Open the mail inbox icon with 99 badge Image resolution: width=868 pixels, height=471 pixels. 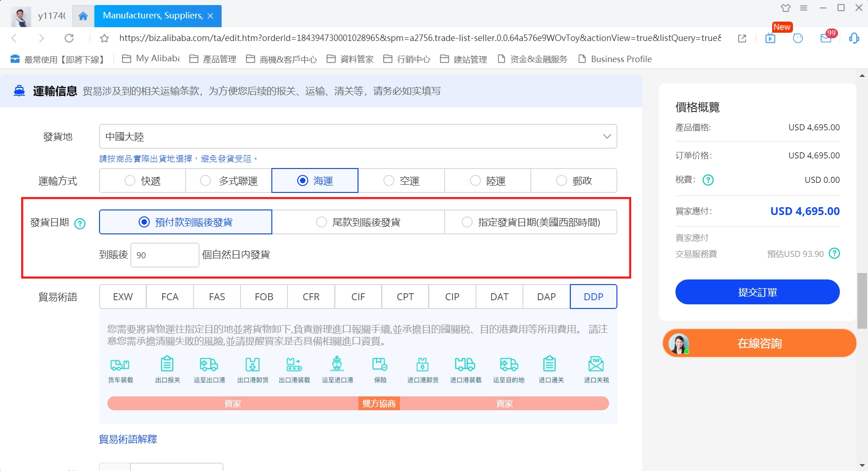click(826, 38)
